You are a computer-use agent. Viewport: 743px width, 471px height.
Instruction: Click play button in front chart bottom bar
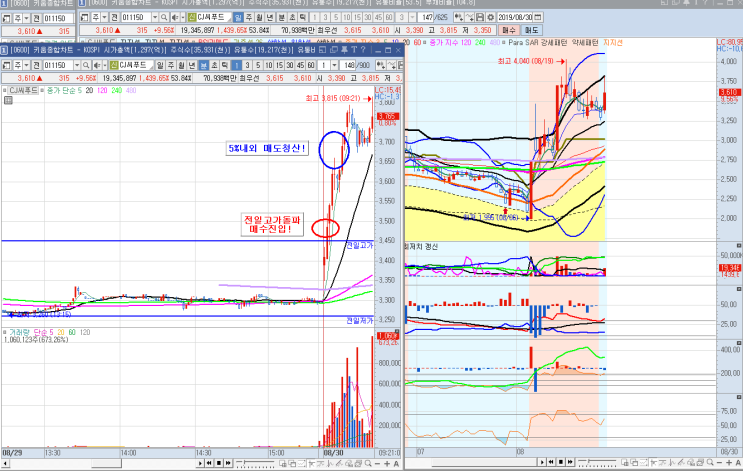(200, 463)
